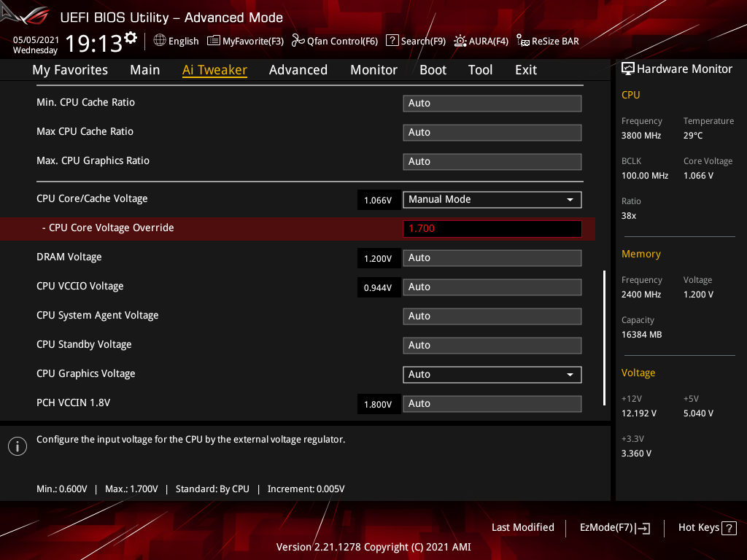Click the DRAM Voltage Auto field

[492, 257]
